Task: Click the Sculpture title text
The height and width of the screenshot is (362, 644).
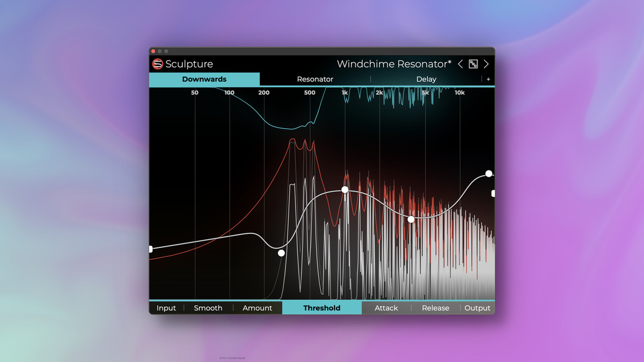Action: pyautogui.click(x=189, y=64)
